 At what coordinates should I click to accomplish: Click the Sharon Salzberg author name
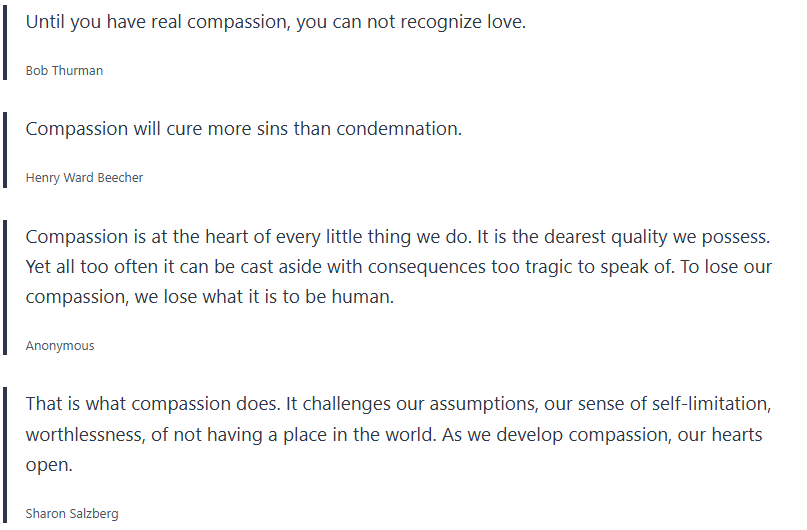pos(72,513)
